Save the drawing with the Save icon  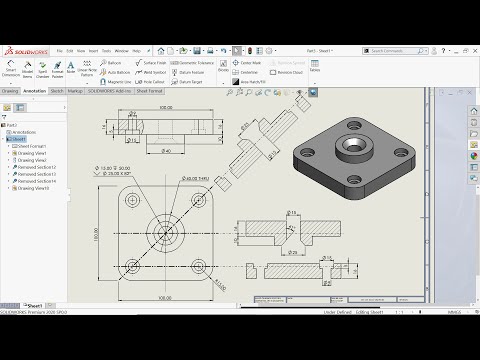click(197, 51)
